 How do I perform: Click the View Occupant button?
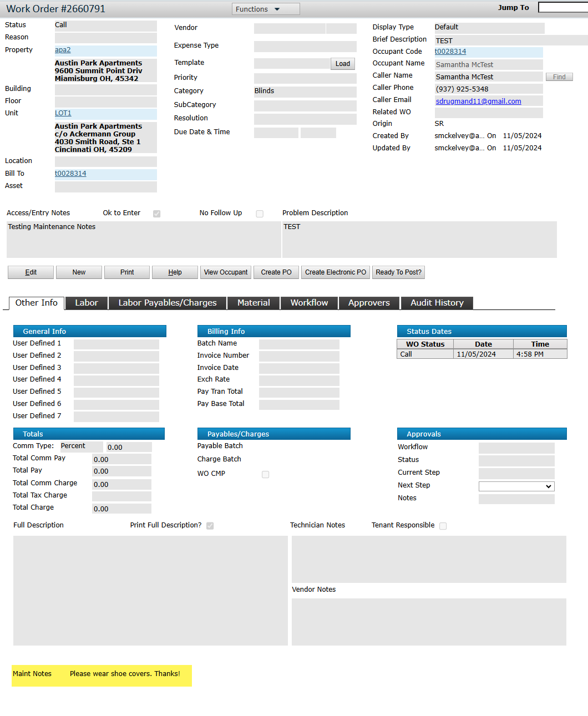(x=226, y=272)
